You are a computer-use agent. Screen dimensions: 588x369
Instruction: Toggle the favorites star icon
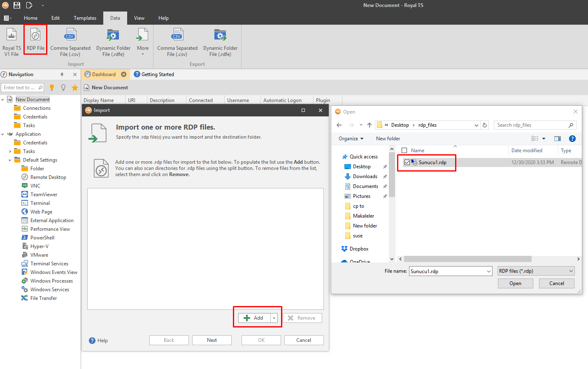click(x=75, y=88)
